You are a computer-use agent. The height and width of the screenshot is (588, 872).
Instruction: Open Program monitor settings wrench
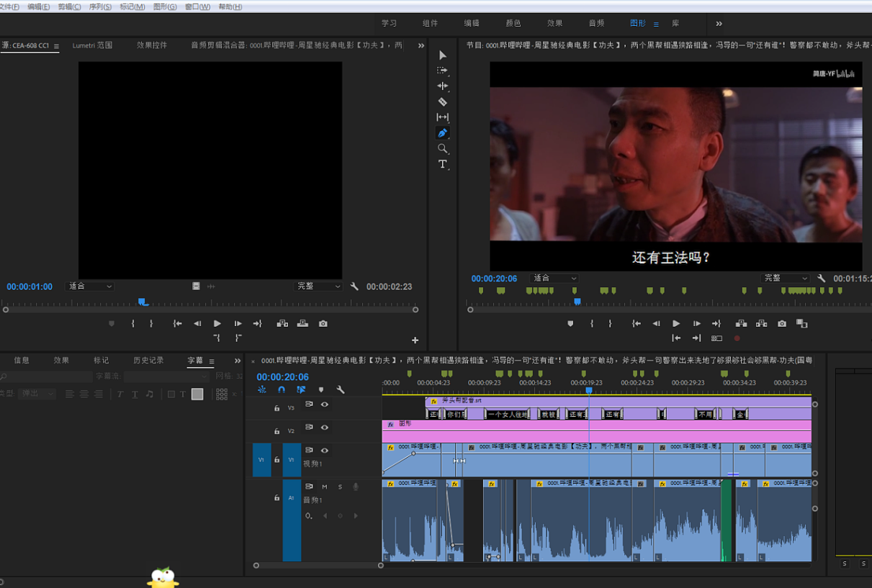click(x=822, y=279)
